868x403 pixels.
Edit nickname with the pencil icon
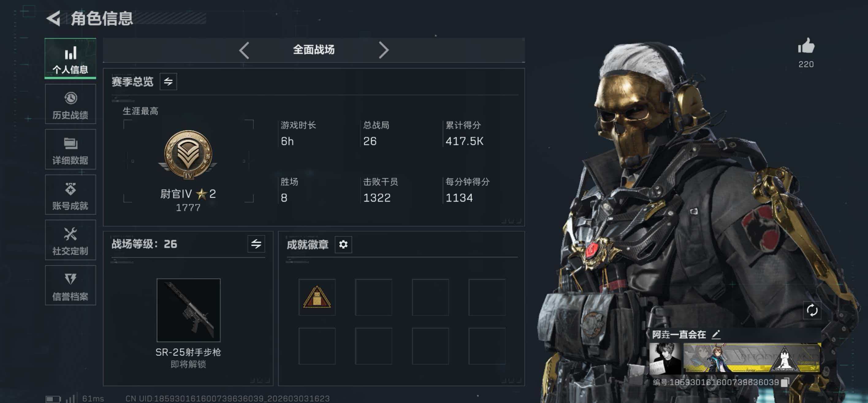pos(716,334)
